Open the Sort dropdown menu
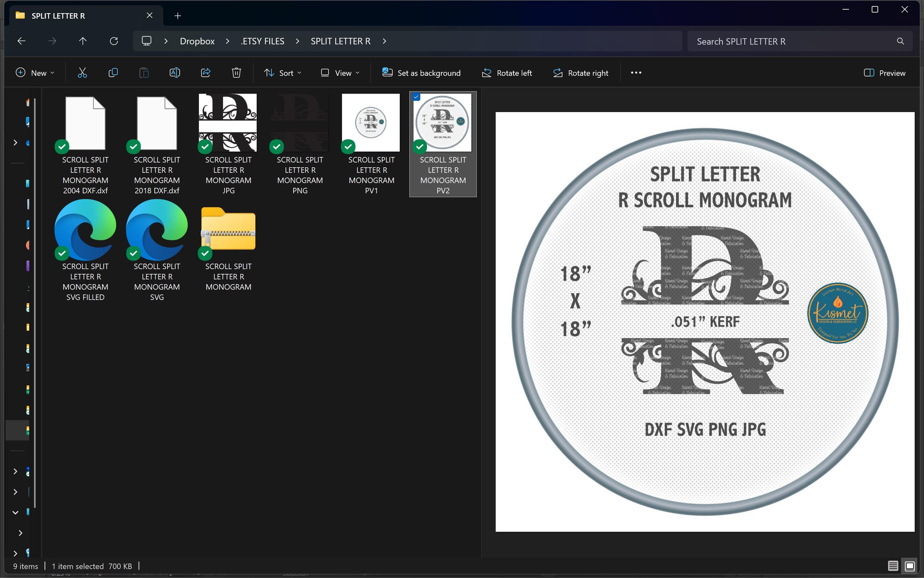 [283, 73]
